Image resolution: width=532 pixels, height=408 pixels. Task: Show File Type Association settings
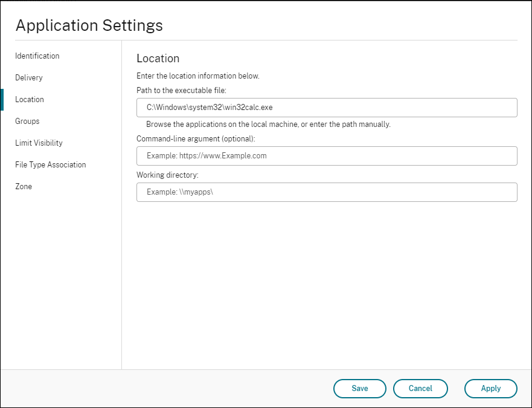[x=51, y=165]
